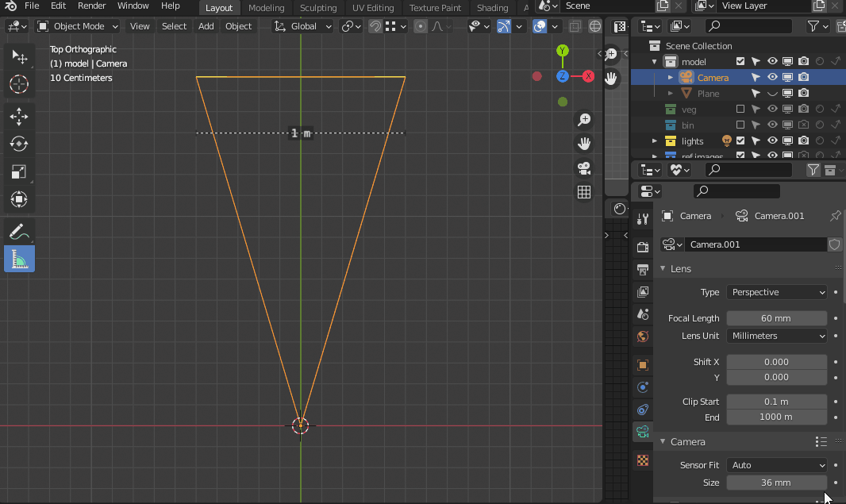This screenshot has width=846, height=504.
Task: Switch to the UV Editing workspace tab
Action: 373,8
